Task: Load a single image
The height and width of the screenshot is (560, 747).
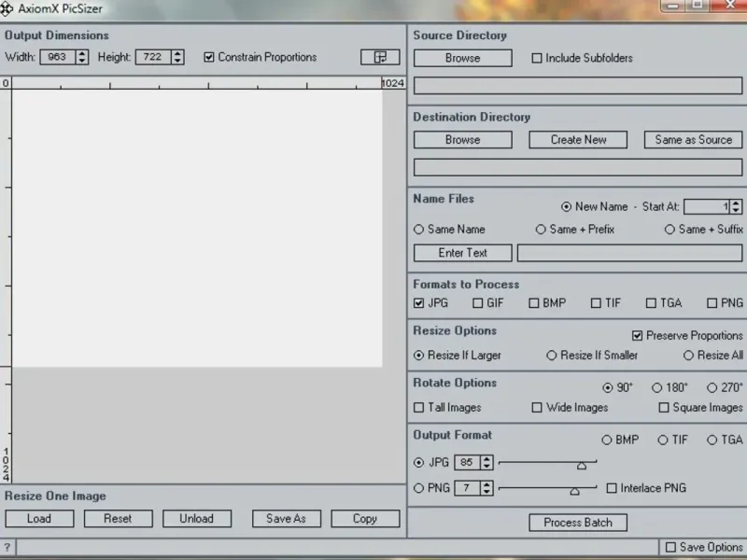Action: [39, 519]
